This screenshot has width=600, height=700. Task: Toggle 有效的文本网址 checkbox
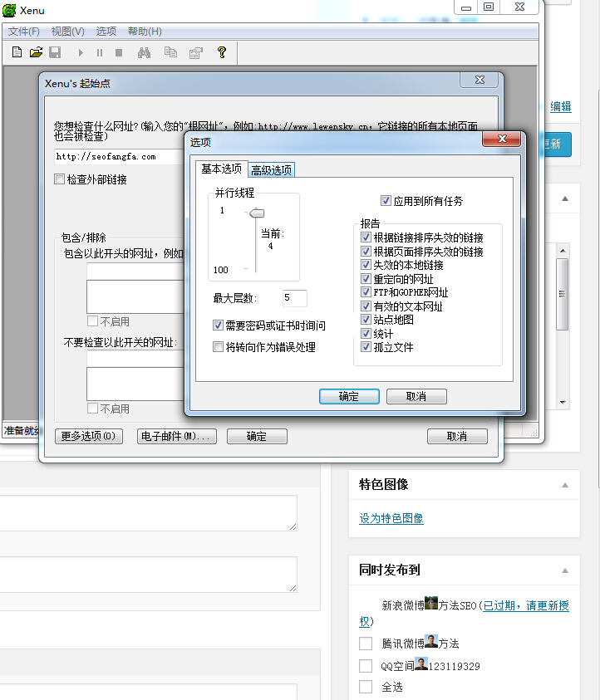[x=366, y=306]
